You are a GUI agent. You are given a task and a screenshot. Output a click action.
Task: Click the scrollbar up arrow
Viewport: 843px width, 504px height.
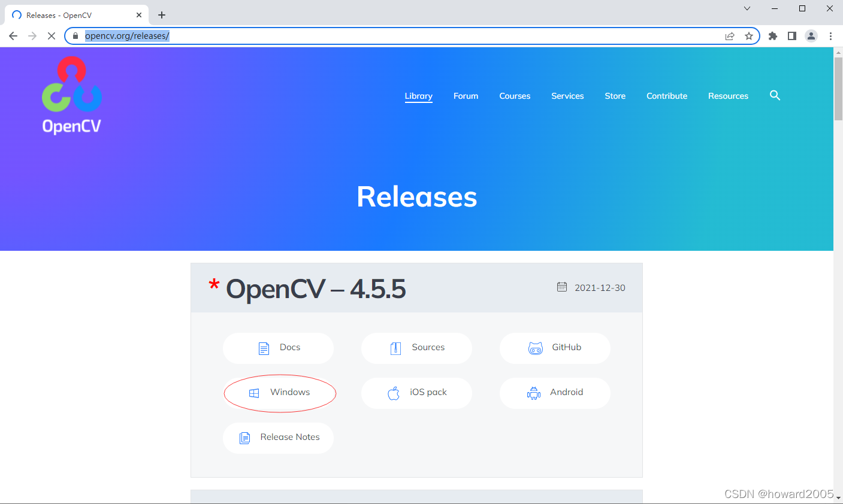[838, 52]
